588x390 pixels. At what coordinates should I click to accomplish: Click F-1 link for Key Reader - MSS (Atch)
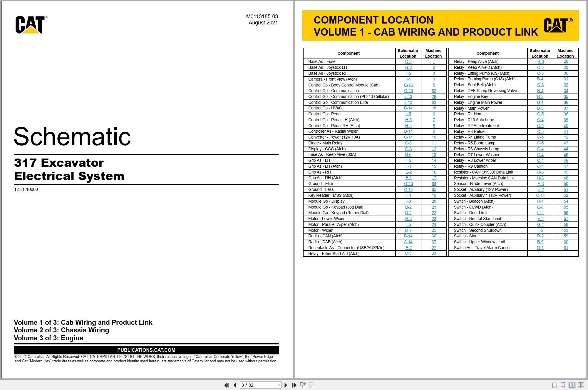408,196
